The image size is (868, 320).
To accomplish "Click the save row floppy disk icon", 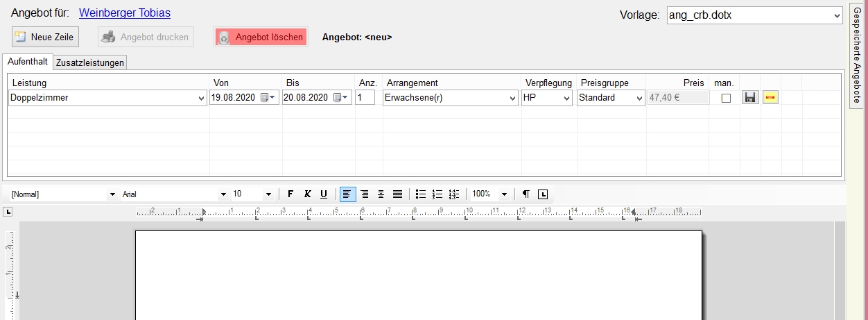I will point(749,98).
